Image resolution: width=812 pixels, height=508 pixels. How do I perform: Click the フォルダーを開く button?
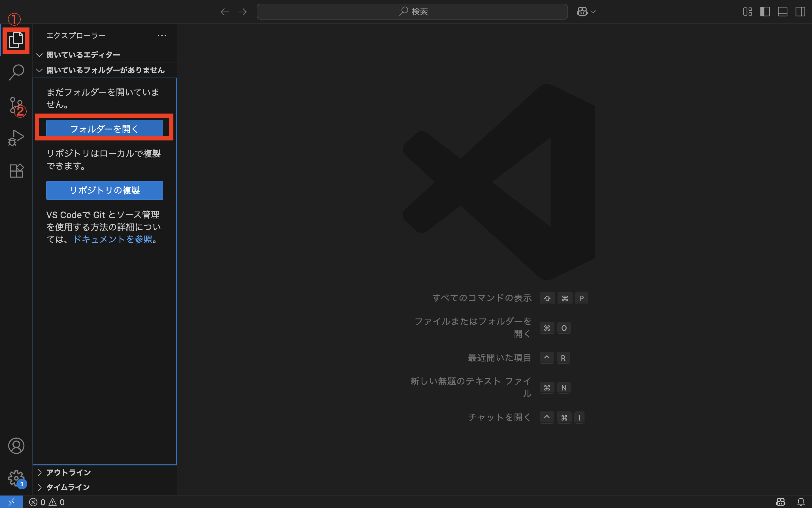104,128
